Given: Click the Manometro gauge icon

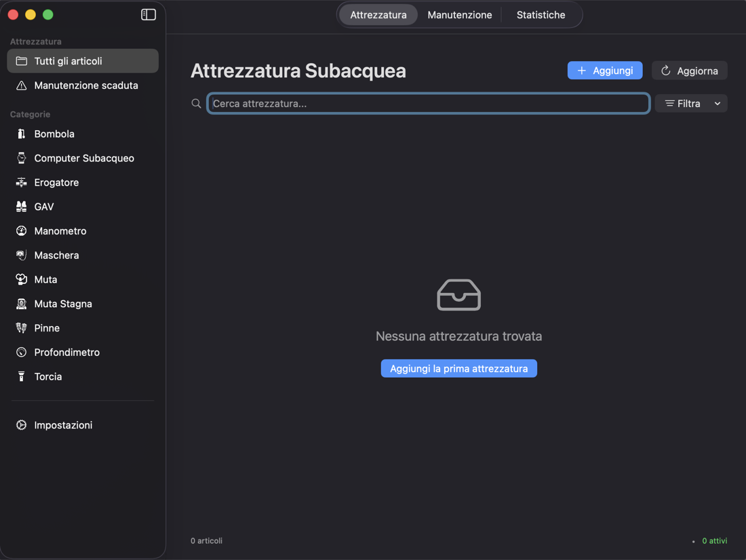Looking at the screenshot, I should pos(22,231).
